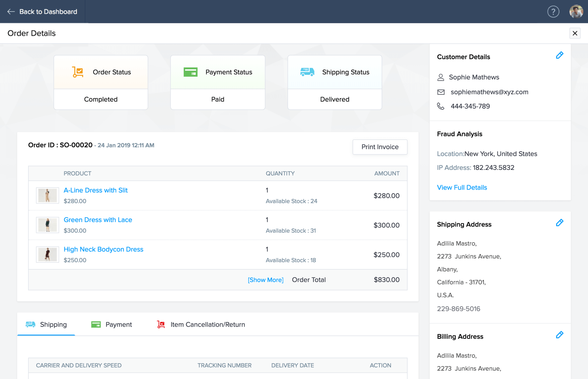Open the user profile avatar
This screenshot has width=588, height=379.
pyautogui.click(x=576, y=12)
